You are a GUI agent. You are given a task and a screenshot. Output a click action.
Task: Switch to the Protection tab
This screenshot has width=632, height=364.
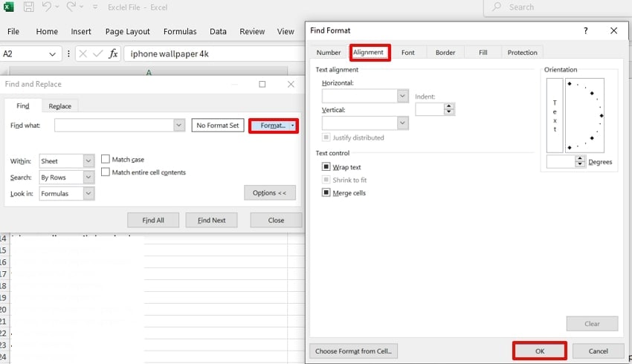(522, 52)
